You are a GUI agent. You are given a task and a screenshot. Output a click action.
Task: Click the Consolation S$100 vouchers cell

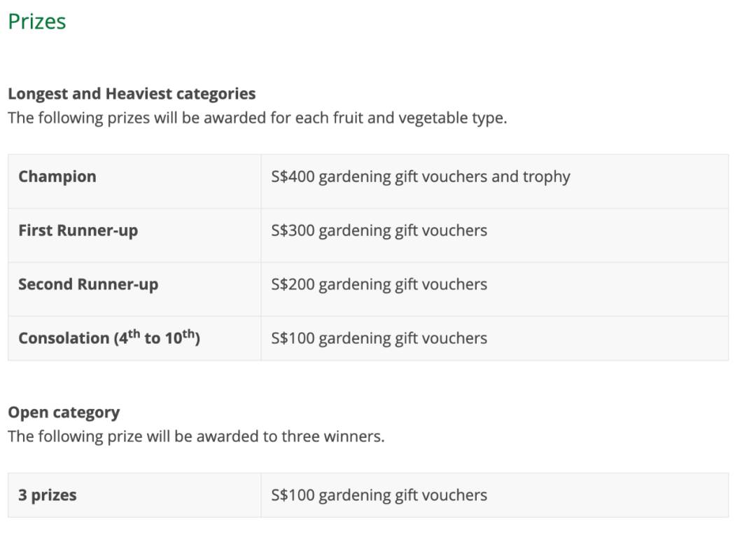click(379, 338)
